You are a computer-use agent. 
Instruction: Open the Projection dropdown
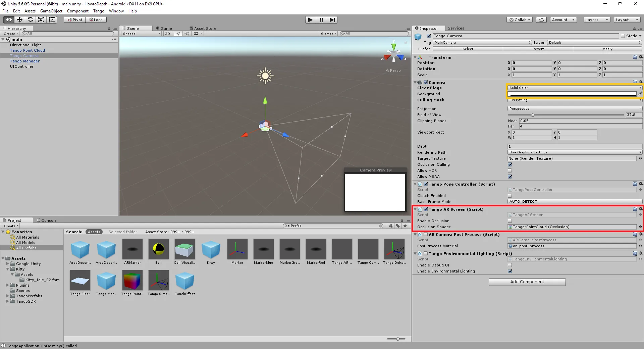tap(575, 109)
